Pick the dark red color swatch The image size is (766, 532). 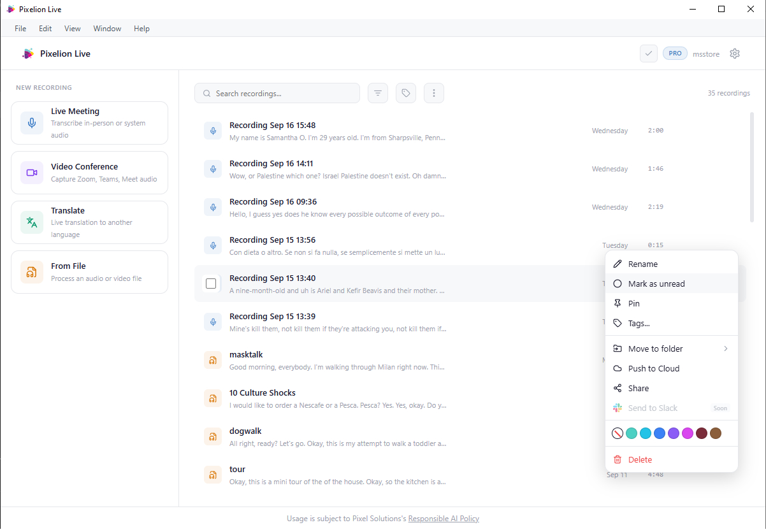point(702,433)
